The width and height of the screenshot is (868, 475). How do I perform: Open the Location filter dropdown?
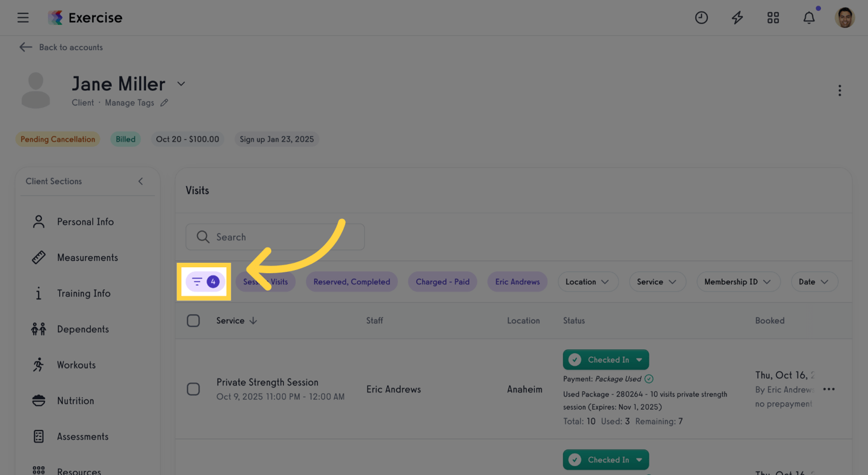[588, 282]
